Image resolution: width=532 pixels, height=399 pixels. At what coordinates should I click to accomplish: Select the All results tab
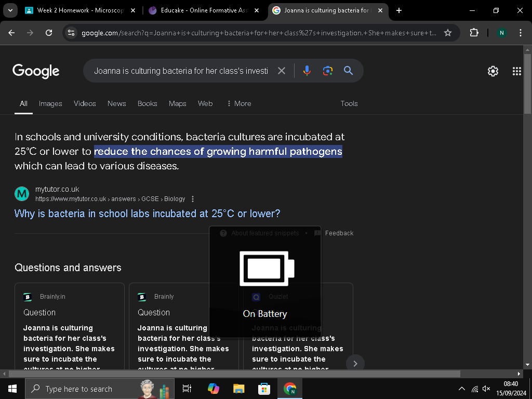23,103
